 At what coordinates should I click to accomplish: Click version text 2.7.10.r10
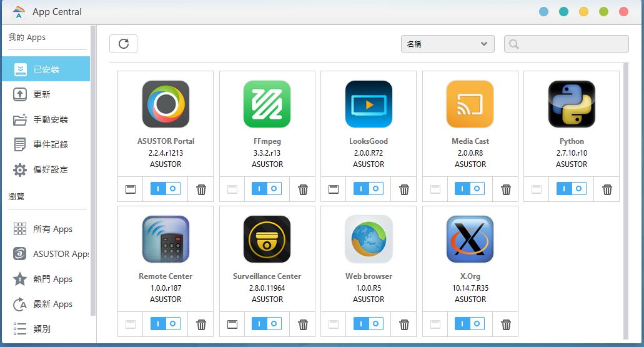click(572, 153)
